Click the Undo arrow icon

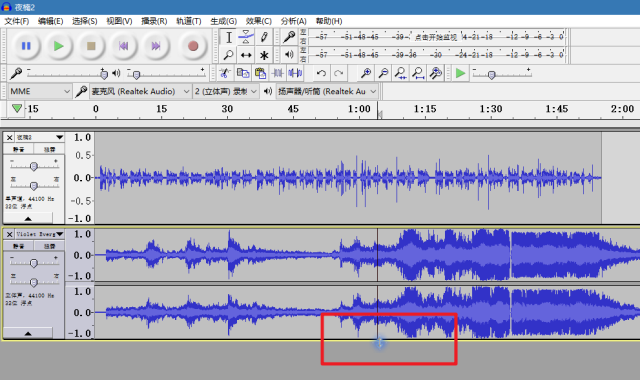click(321, 73)
